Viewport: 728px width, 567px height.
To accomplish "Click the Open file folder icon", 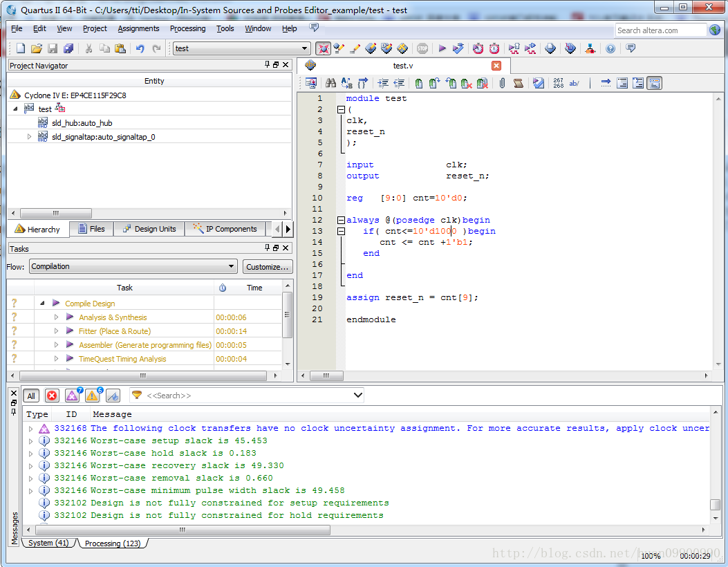I will (37, 48).
